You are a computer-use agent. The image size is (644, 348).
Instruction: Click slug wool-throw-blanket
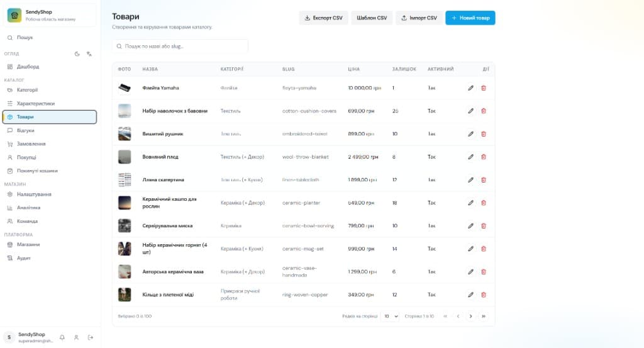[x=305, y=157]
